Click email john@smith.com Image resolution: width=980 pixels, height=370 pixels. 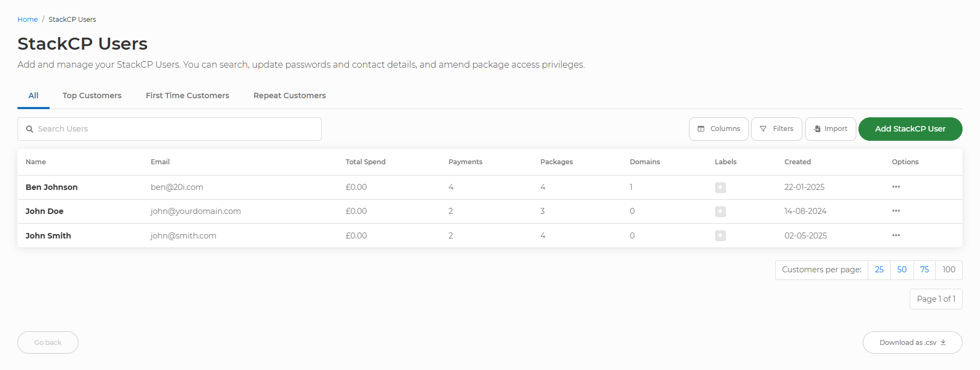tap(183, 236)
